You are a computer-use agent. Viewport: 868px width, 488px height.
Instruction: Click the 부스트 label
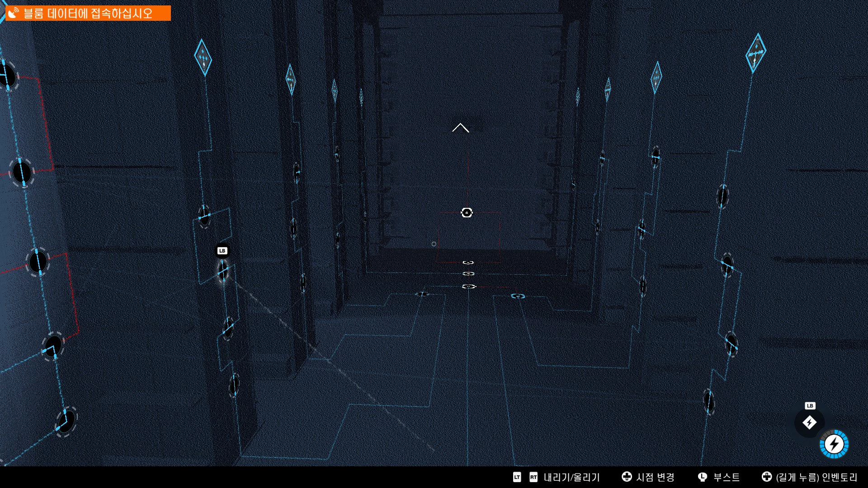pos(726,477)
